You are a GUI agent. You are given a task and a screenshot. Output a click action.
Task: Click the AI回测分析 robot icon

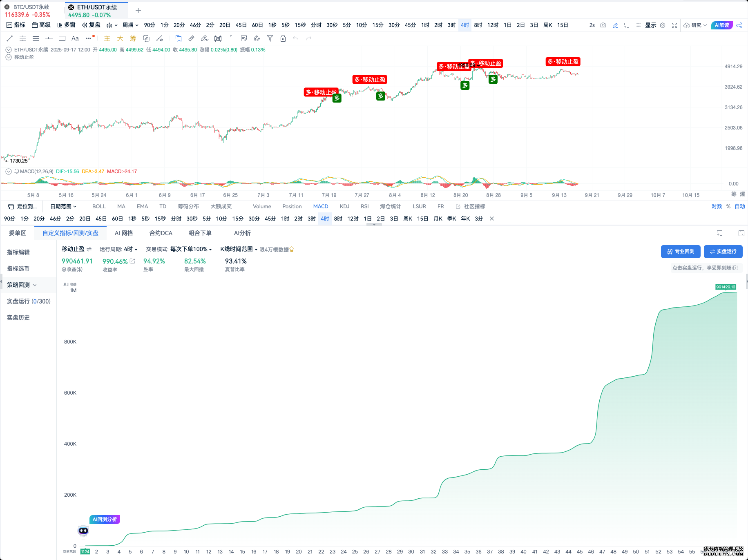point(83,531)
